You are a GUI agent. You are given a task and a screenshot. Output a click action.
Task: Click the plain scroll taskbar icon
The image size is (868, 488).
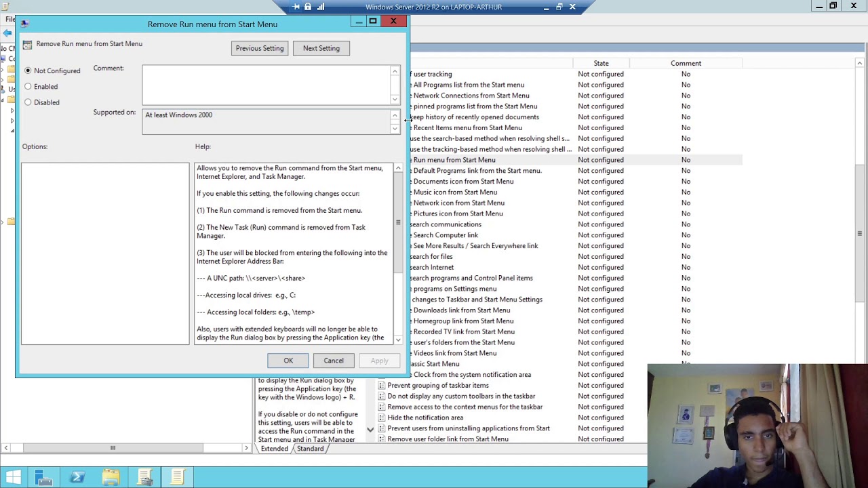177,478
